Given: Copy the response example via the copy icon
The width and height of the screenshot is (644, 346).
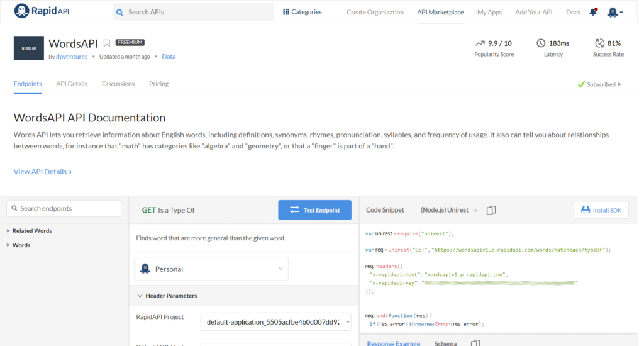Looking at the screenshot, I should coord(475,343).
